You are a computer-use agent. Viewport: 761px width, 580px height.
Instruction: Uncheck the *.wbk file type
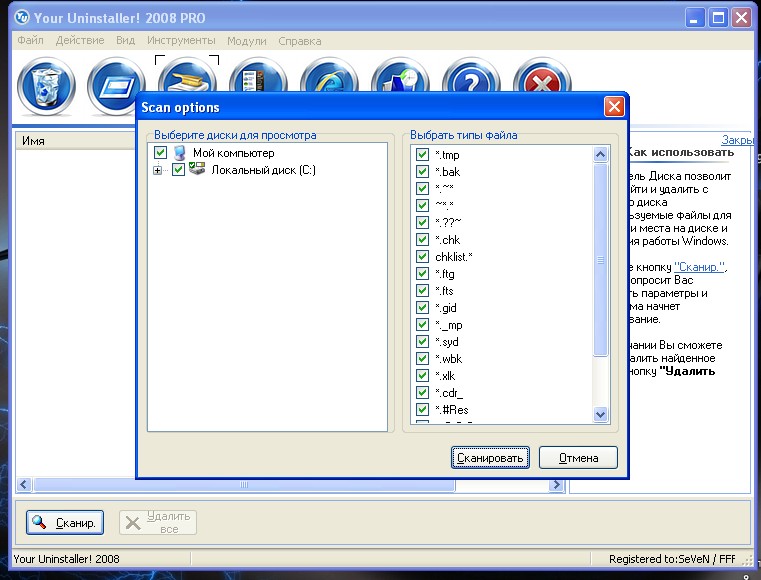422,358
